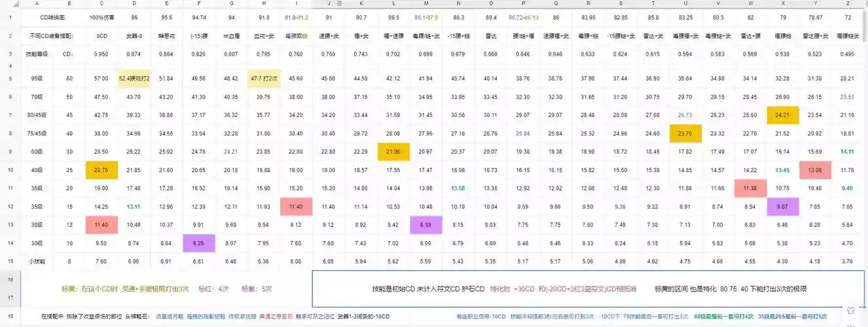Click the '80/45级' row label
Viewport: 868px width, 327px height.
pos(37,115)
